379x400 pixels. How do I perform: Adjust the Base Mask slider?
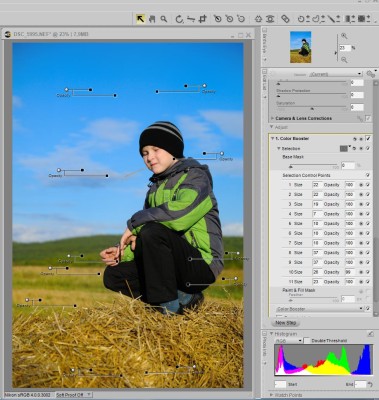pos(313,166)
